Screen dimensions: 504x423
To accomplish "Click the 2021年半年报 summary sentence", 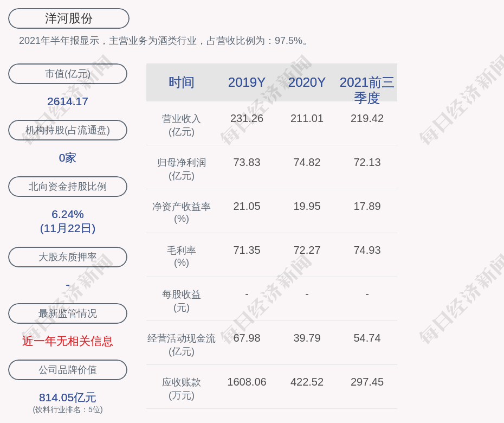I will 164,41.
